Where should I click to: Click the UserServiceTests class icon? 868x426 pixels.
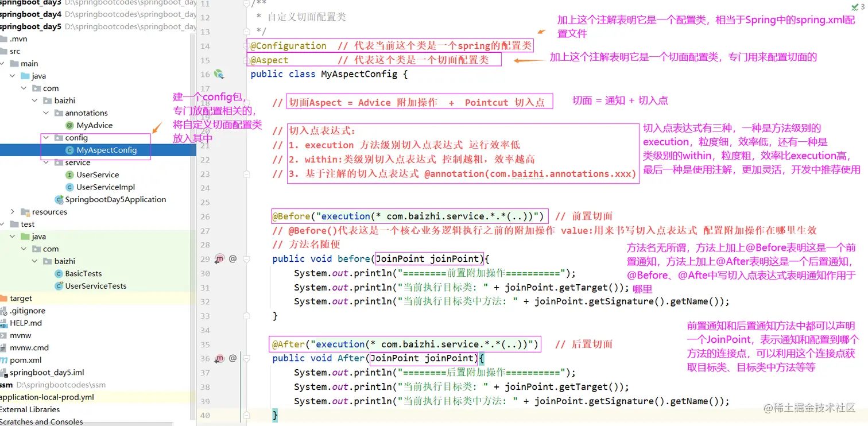point(58,286)
